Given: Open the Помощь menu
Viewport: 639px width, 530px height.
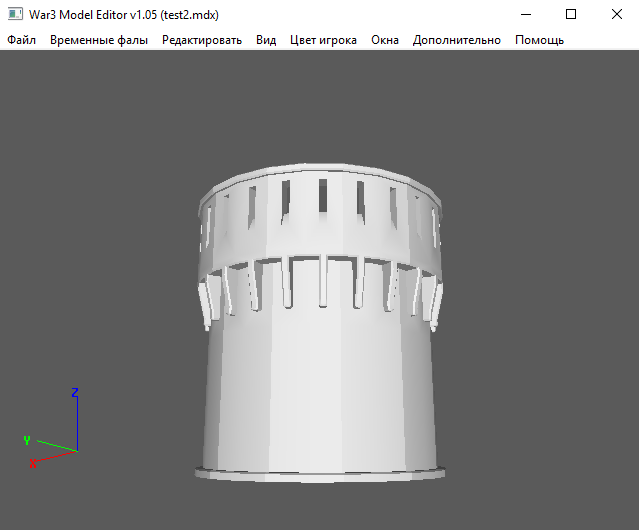Looking at the screenshot, I should (x=540, y=40).
